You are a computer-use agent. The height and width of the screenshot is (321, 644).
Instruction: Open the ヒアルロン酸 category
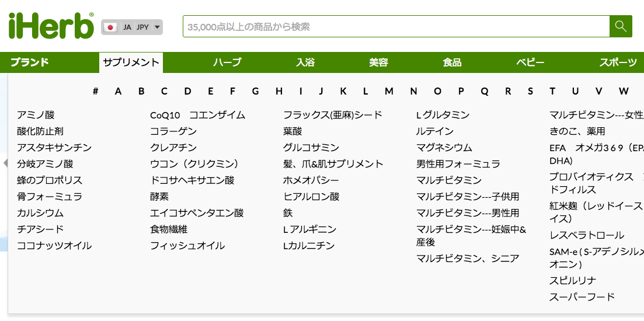(x=311, y=197)
